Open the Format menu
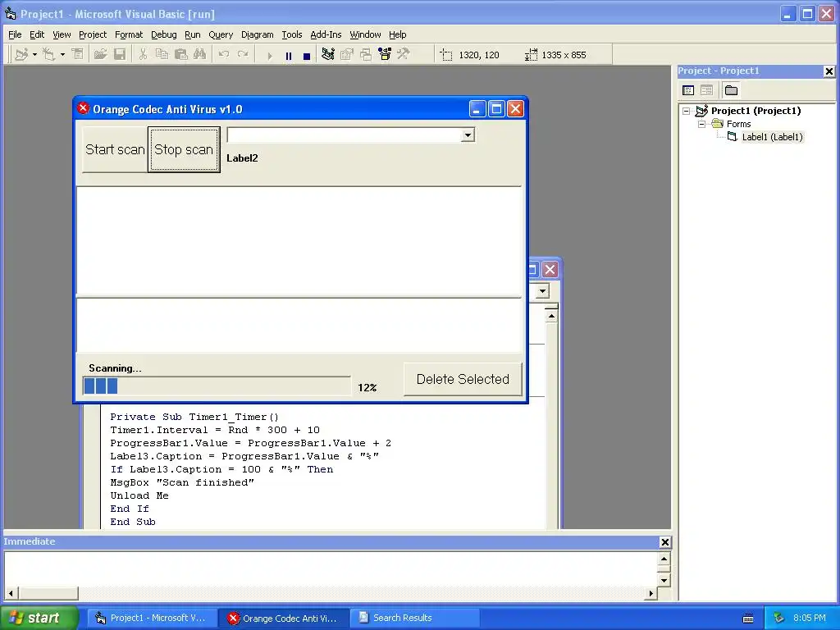The image size is (840, 630). [129, 34]
